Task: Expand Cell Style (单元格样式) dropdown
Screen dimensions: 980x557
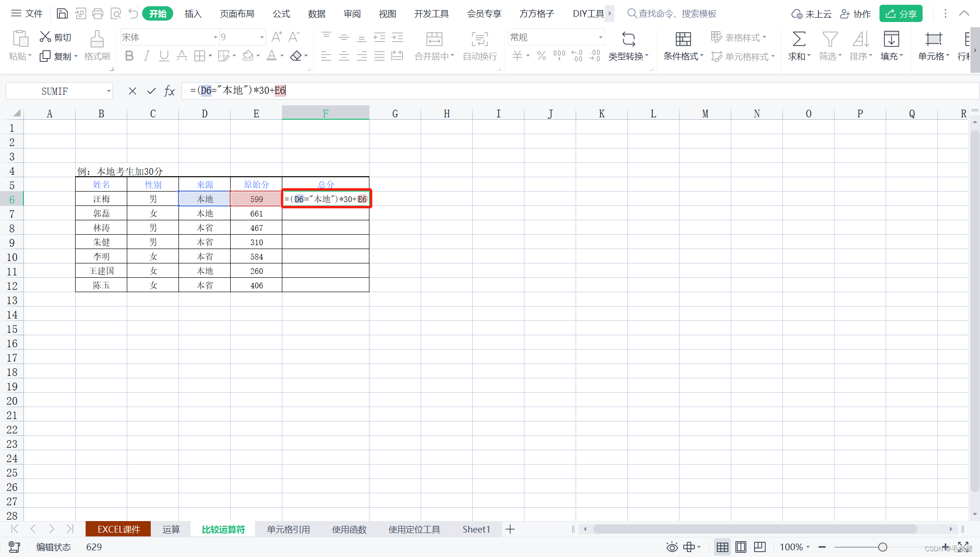Action: 773,57
